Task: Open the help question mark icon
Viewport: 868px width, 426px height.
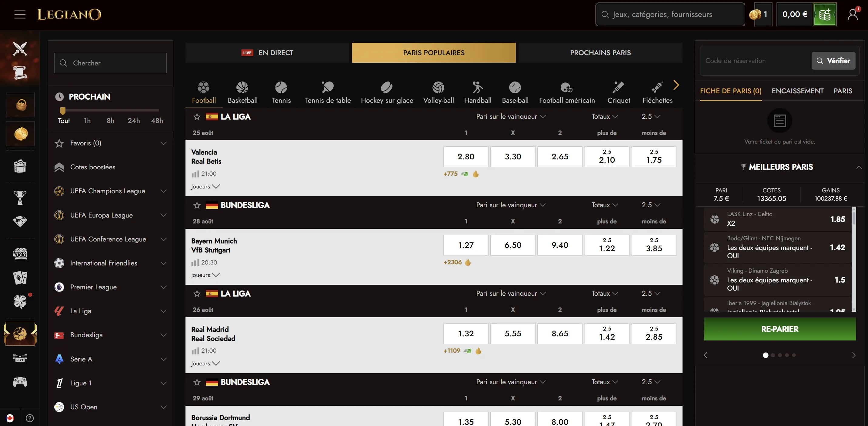Action: [x=30, y=418]
